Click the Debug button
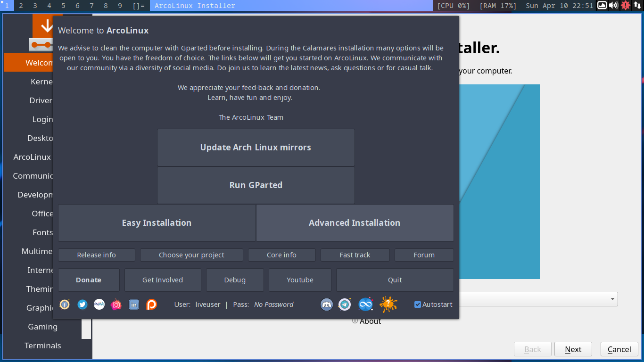The height and width of the screenshot is (362, 644). tap(235, 280)
